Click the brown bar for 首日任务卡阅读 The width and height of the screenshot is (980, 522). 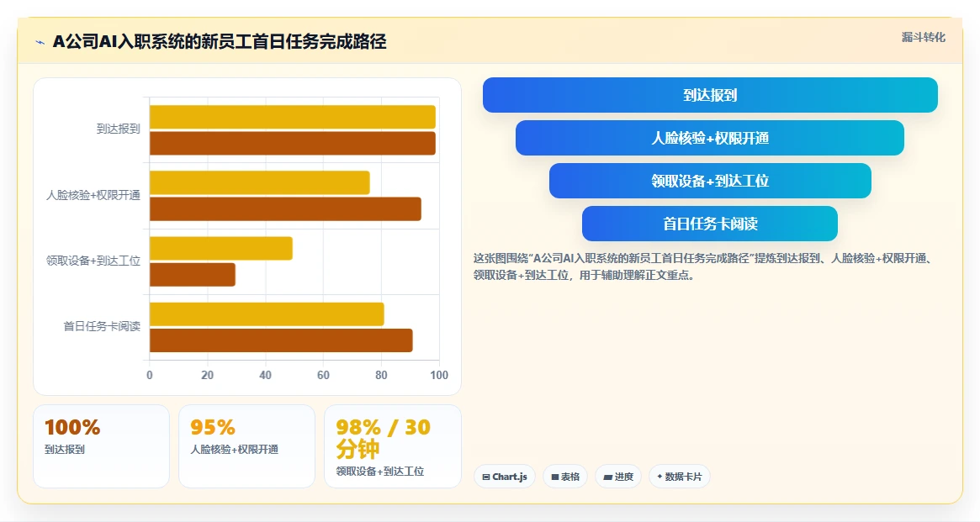281,340
